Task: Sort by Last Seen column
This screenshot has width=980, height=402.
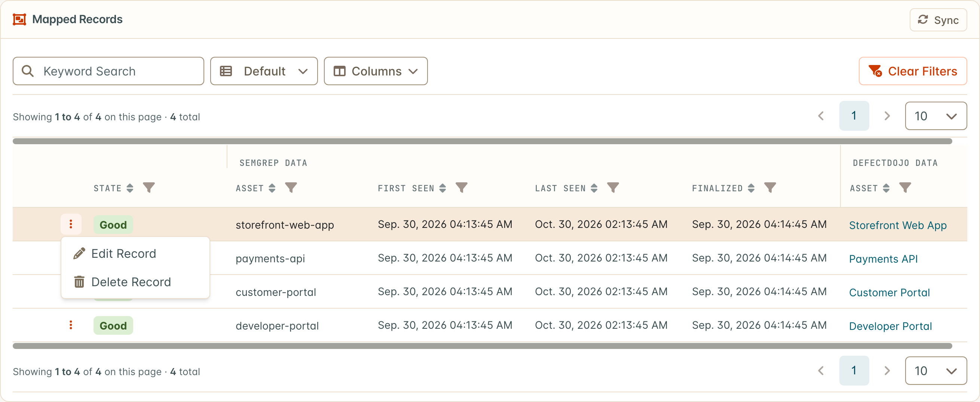Action: click(x=594, y=188)
